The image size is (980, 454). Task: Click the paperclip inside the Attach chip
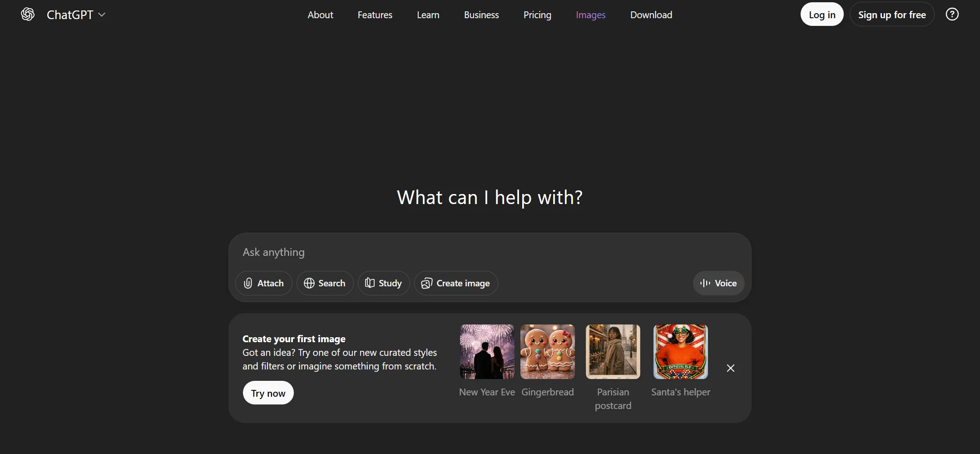point(247,283)
